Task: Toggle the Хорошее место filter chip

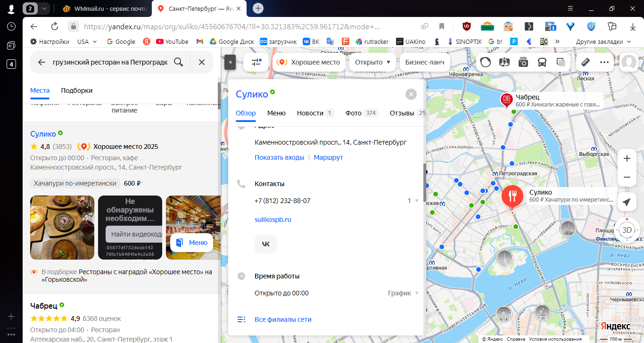Action: coord(309,62)
